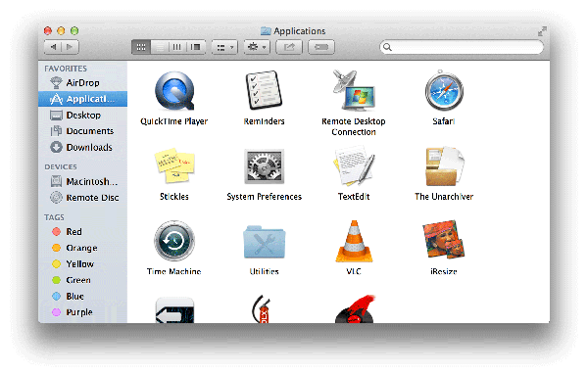The width and height of the screenshot is (588, 376).
Task: Select the VLC traffic cone icon
Action: pos(354,241)
